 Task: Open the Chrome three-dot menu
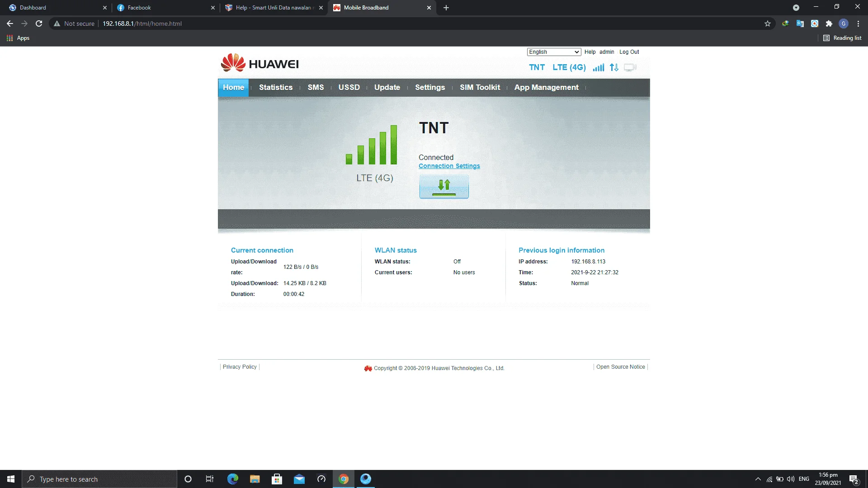tap(858, 23)
